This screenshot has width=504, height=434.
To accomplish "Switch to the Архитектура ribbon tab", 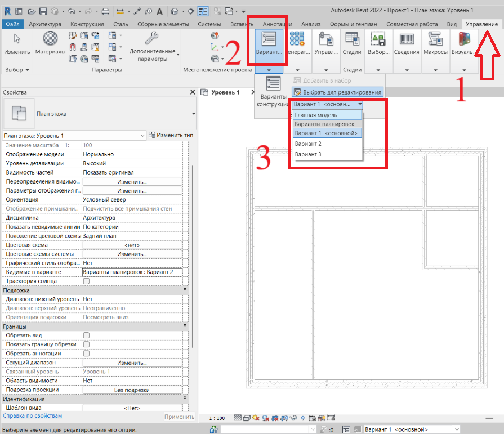I will [45, 24].
